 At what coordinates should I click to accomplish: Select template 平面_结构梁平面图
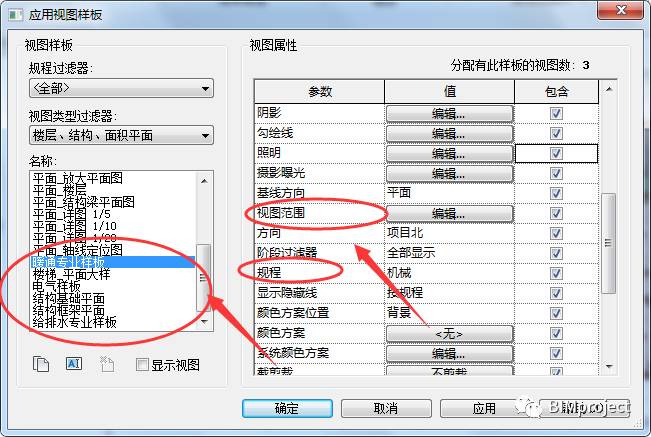click(83, 202)
